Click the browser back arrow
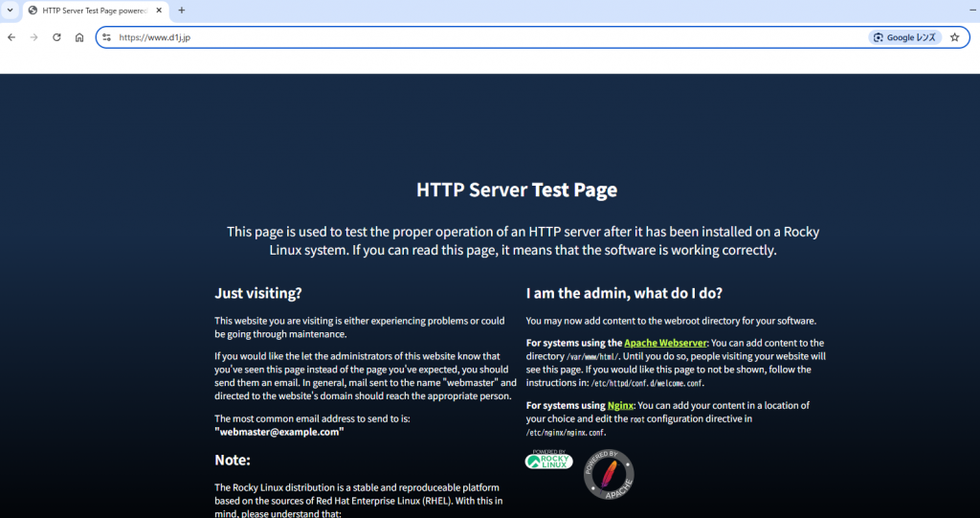The image size is (980, 518). tap(11, 37)
